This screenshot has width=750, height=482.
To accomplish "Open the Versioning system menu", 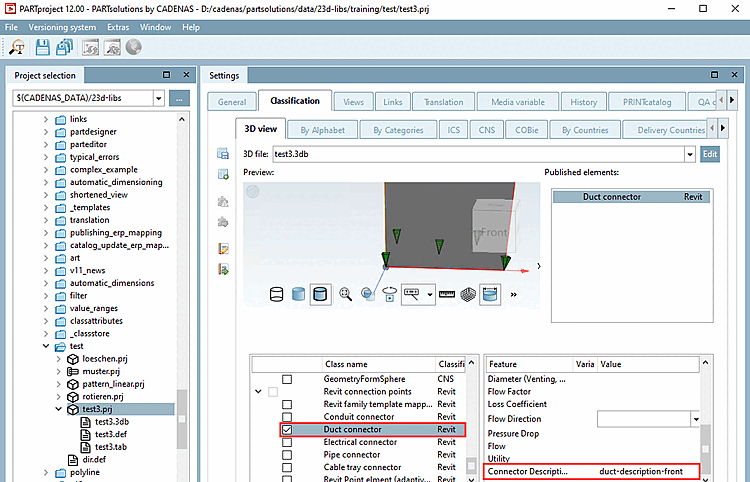I will tap(62, 27).
